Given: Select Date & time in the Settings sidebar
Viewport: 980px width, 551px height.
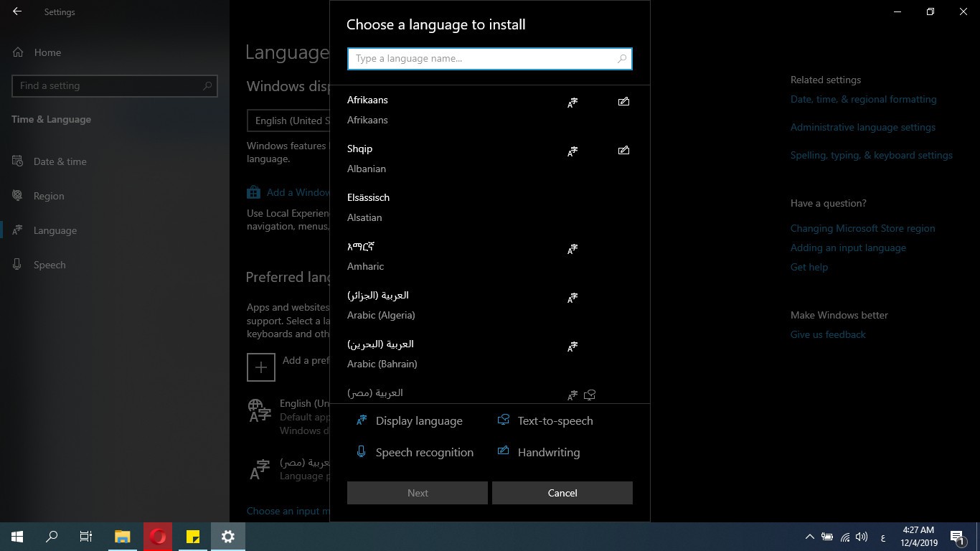Looking at the screenshot, I should 115,161.
